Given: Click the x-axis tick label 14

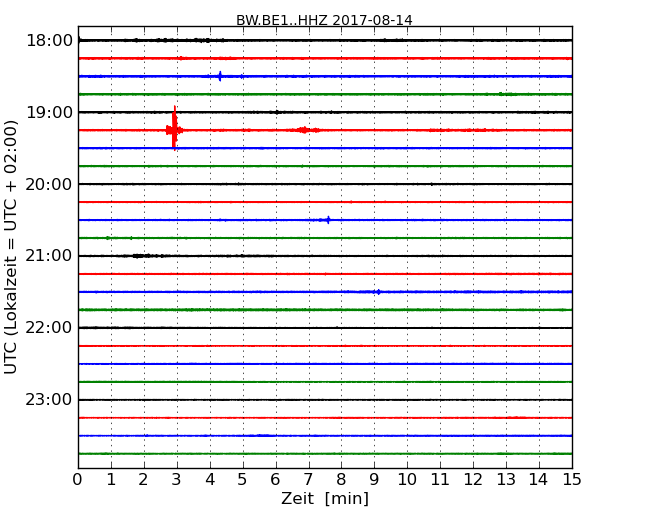Looking at the screenshot, I should tap(539, 480).
